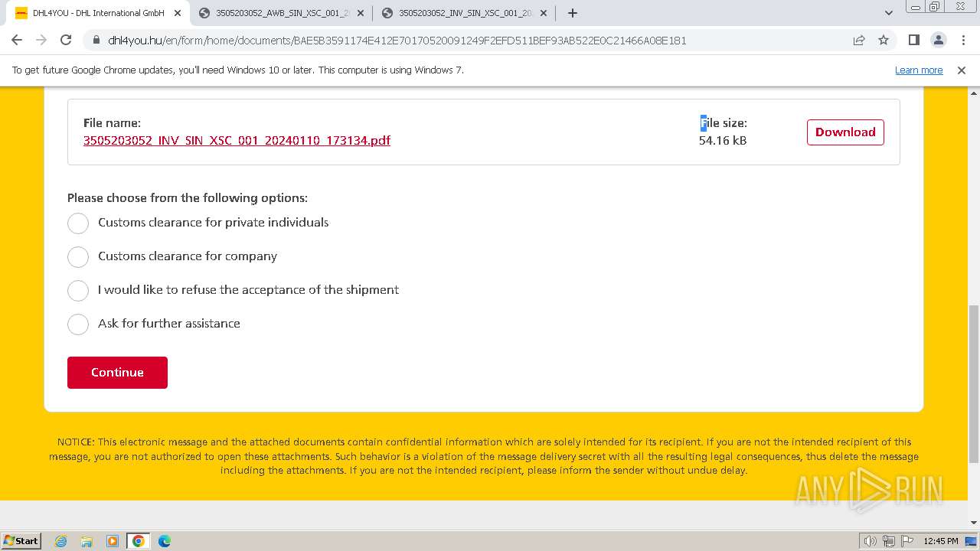Viewport: 980px width, 551px height.
Task: Select Ask for further assistance option
Action: (x=78, y=324)
